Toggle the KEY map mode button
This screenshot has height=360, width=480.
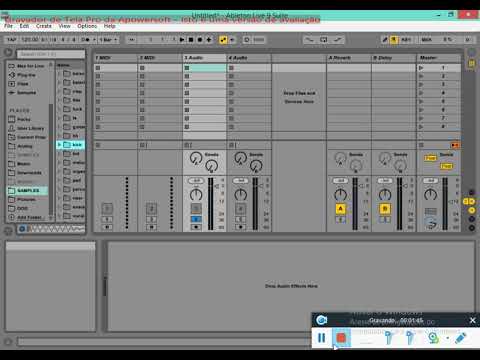406,40
